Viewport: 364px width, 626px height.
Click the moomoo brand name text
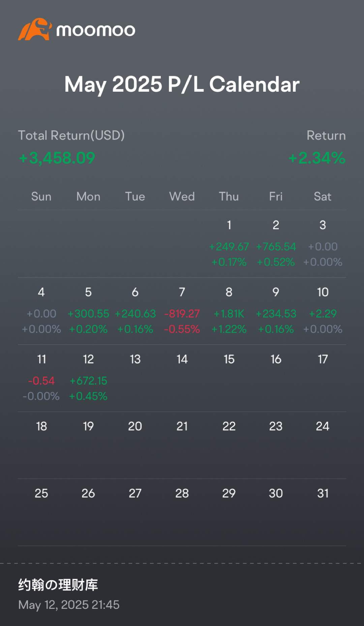(96, 30)
